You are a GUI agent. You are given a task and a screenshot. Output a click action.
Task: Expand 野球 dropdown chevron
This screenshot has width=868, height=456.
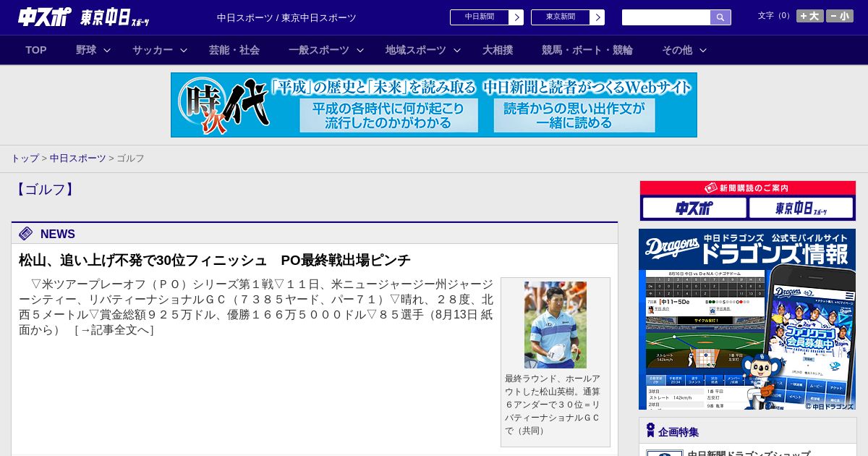107,51
